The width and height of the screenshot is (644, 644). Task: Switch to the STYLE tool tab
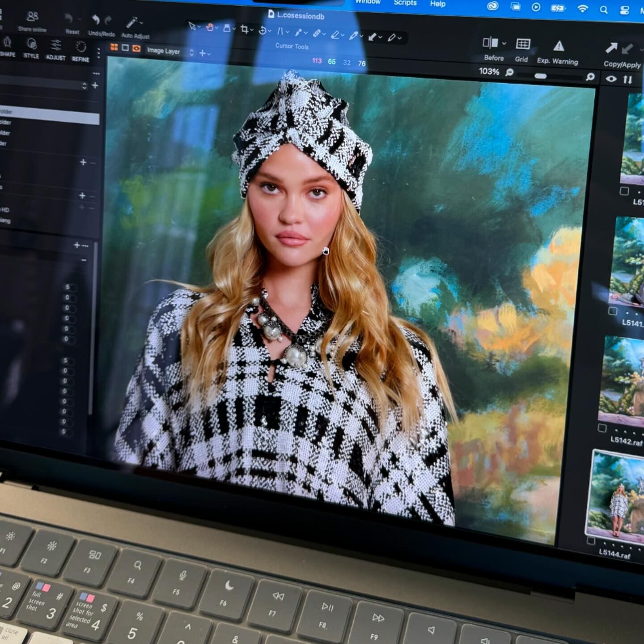[x=31, y=48]
